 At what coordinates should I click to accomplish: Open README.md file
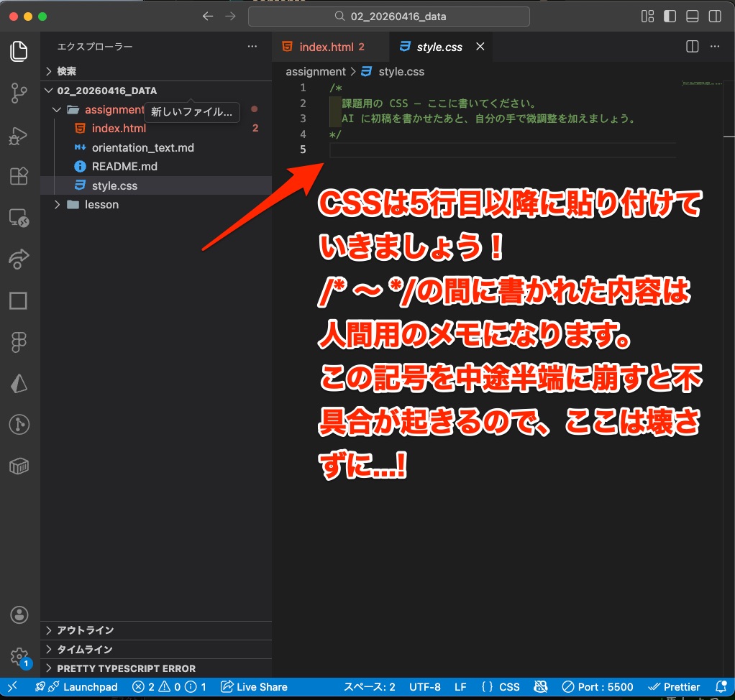[156, 166]
